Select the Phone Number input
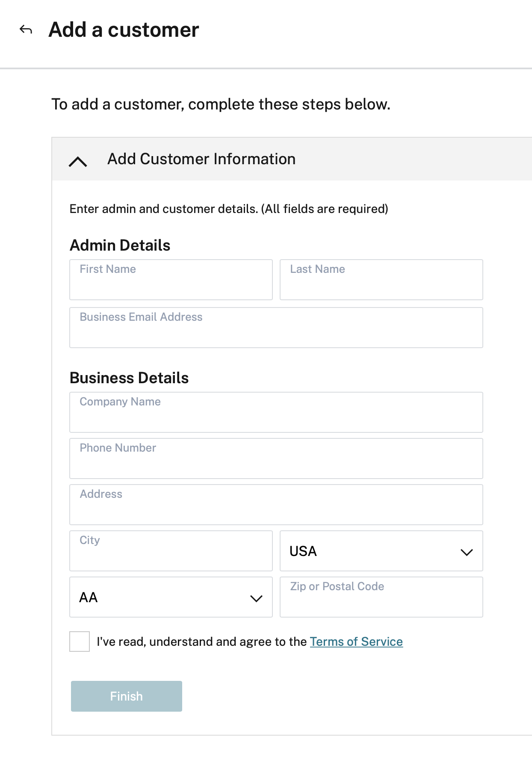 point(276,458)
